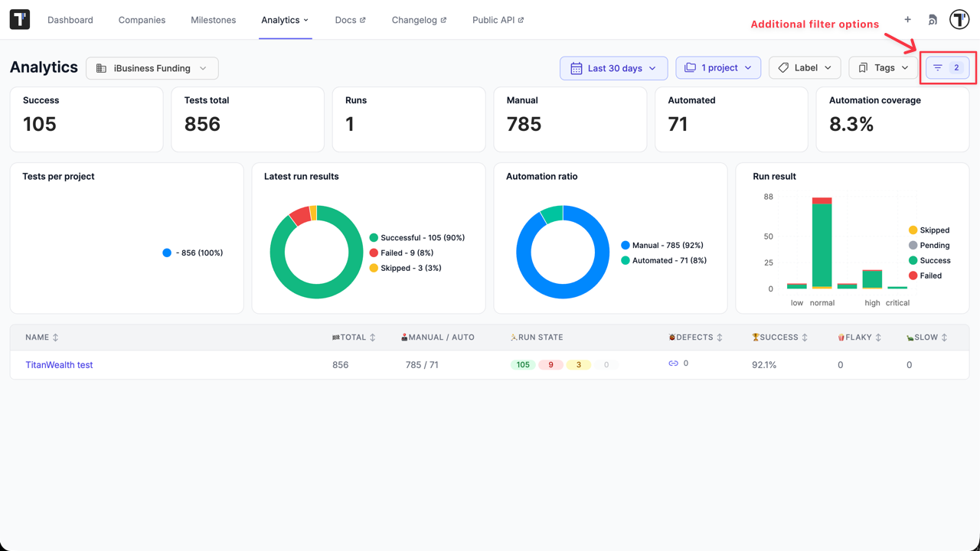This screenshot has width=980, height=551.
Task: Click the yellow 3 skipped run badge
Action: click(x=579, y=365)
